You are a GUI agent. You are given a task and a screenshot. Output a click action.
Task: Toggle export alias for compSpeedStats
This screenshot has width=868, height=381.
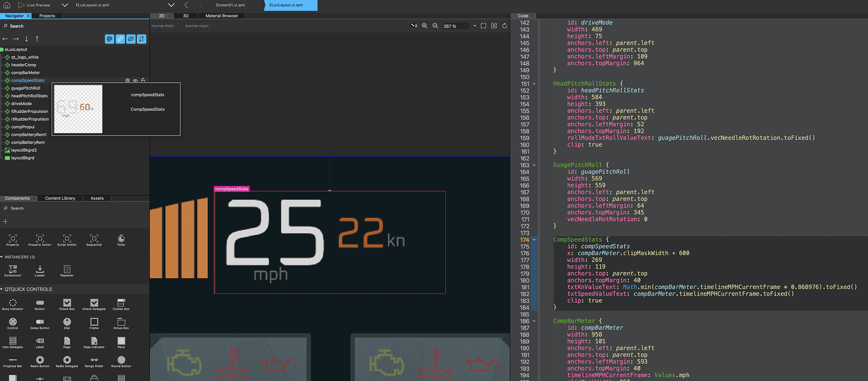[x=127, y=80]
